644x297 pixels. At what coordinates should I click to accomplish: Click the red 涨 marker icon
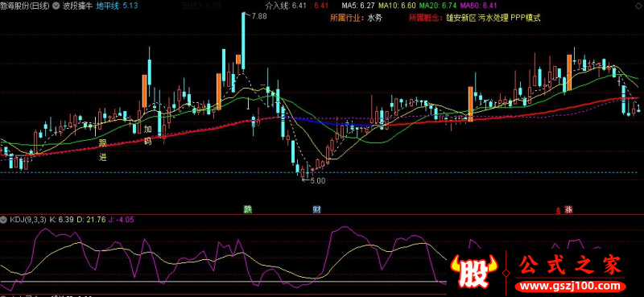568,209
